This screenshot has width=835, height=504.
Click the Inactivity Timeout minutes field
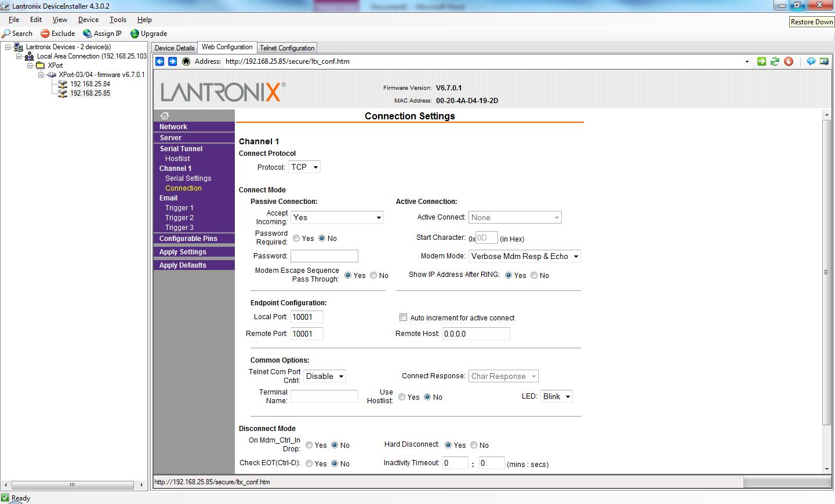click(x=455, y=463)
